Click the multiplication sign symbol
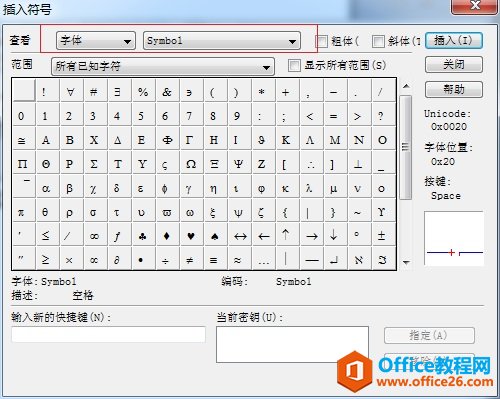This screenshot has height=399, width=500. (71, 259)
